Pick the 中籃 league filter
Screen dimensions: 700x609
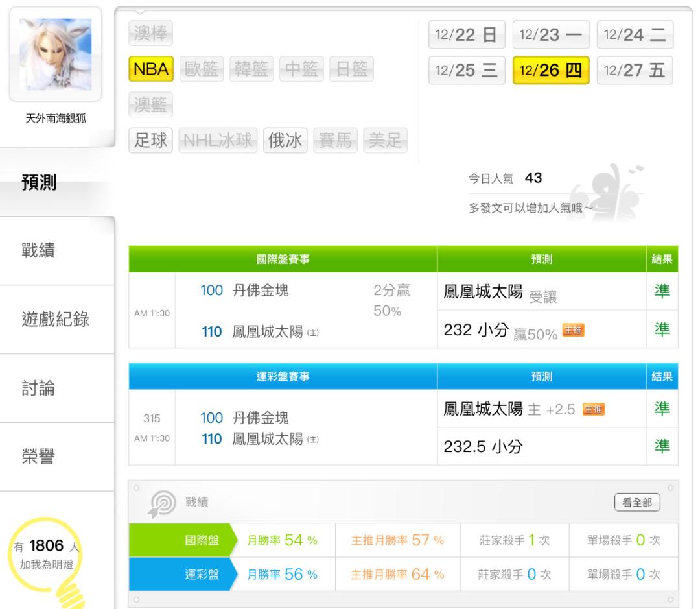tap(301, 69)
